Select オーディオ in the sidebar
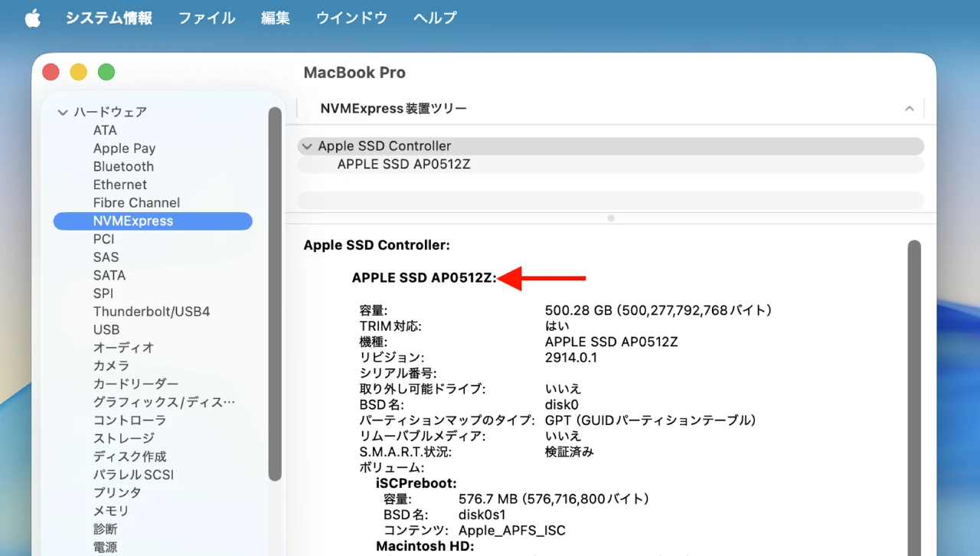This screenshot has width=980, height=556. (122, 348)
